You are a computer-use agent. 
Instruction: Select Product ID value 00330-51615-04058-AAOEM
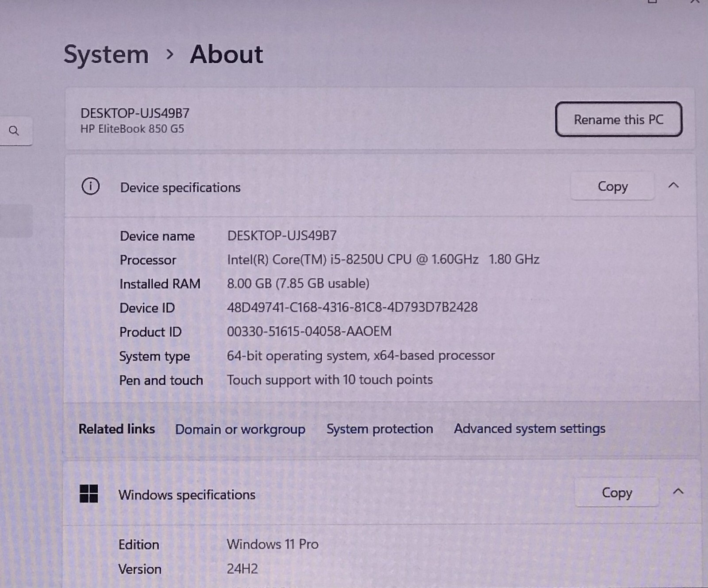[x=309, y=331]
